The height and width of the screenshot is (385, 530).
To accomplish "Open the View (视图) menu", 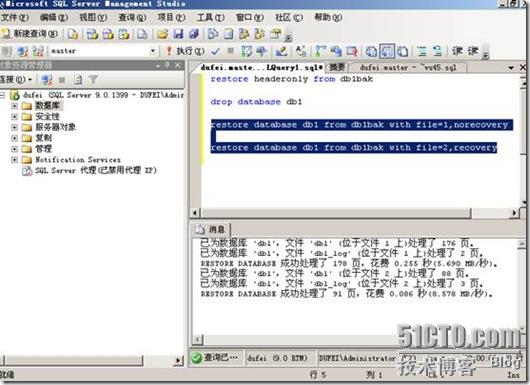I will [x=93, y=17].
